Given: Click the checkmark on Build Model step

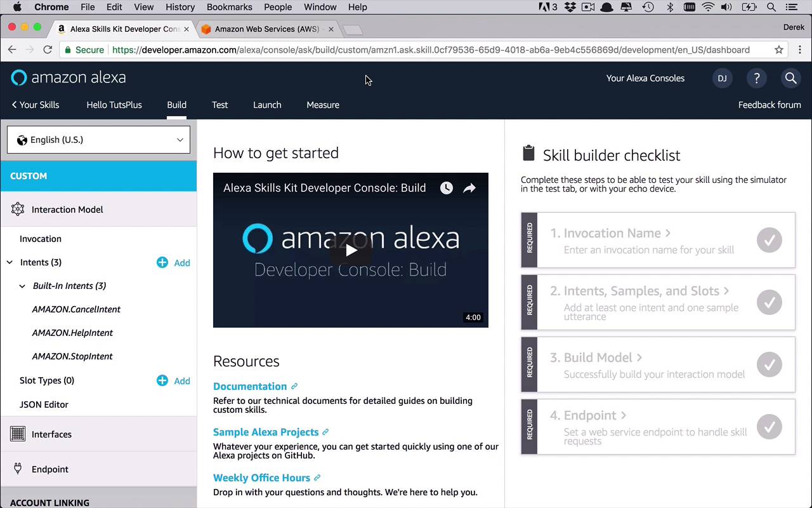Looking at the screenshot, I should click(769, 364).
